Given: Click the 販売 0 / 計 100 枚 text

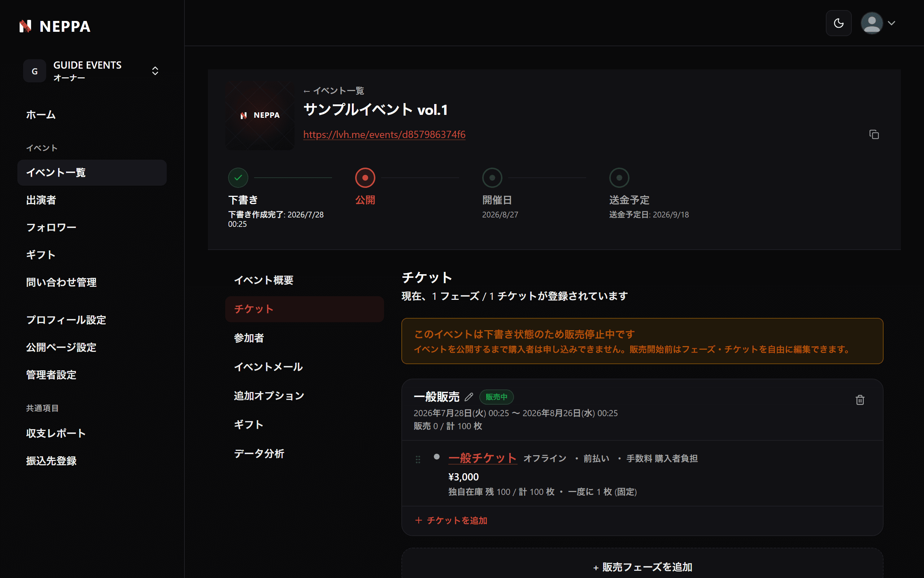Looking at the screenshot, I should click(x=448, y=426).
